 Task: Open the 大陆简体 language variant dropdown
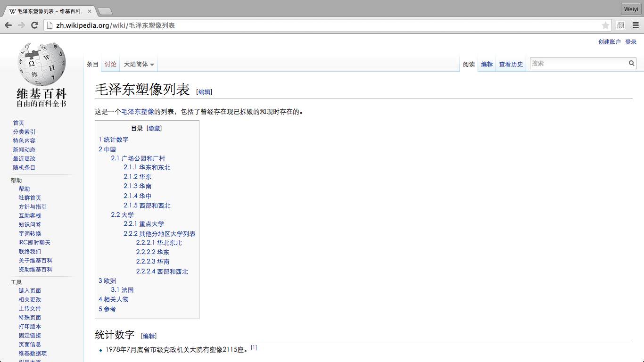[139, 65]
